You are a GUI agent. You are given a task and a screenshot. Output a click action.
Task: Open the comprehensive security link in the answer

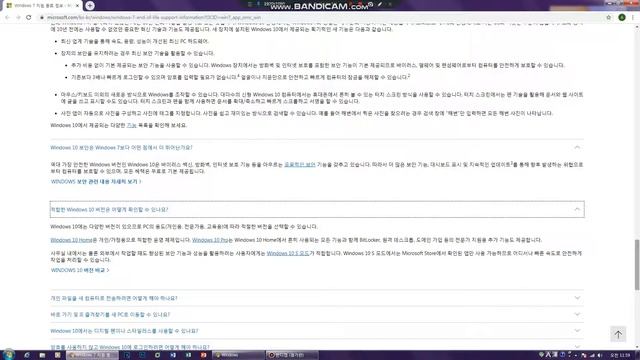[x=300, y=165]
